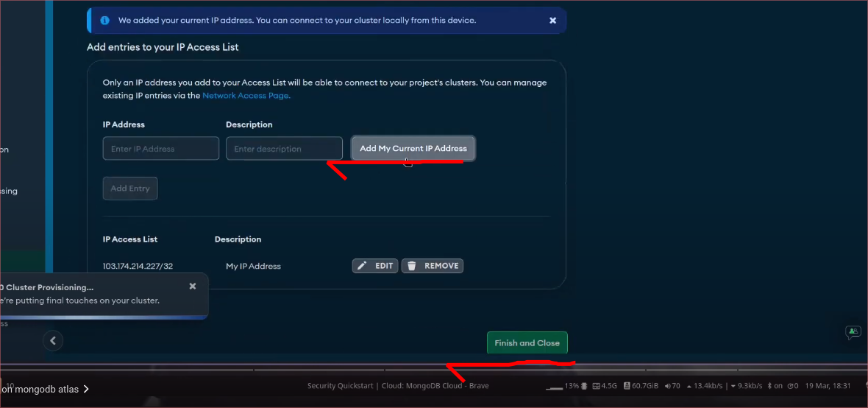This screenshot has height=408, width=868.
Task: Click the 'IP Access List' column header
Action: pyautogui.click(x=130, y=239)
